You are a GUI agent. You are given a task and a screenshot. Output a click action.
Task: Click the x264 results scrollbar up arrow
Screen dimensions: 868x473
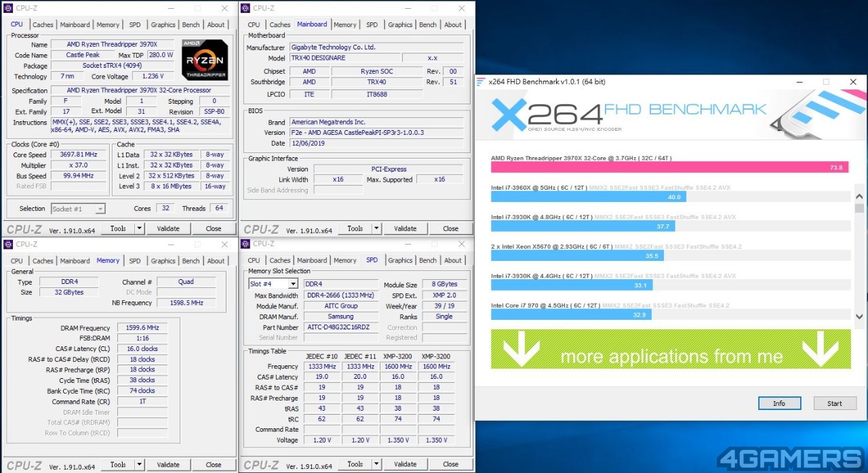(x=859, y=197)
